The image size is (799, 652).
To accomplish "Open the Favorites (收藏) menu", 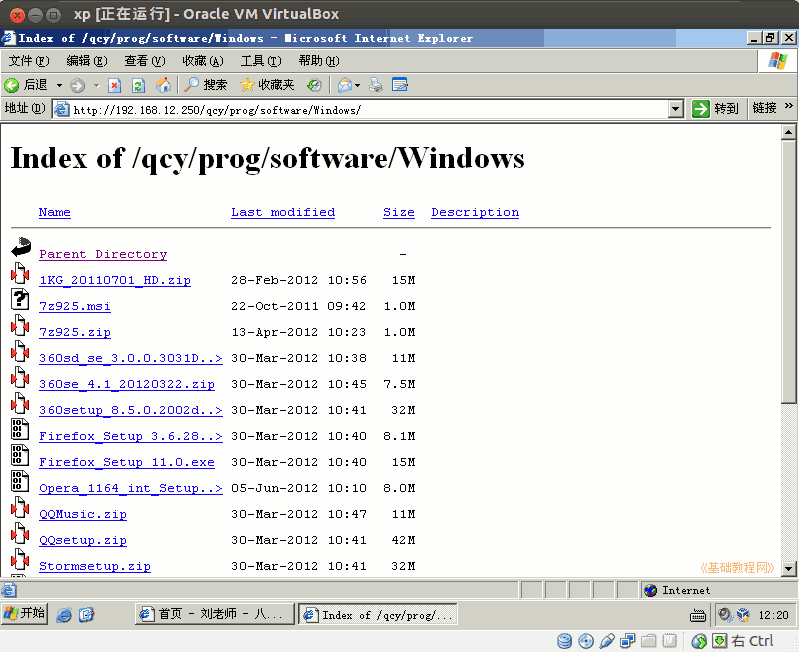I will 203,61.
